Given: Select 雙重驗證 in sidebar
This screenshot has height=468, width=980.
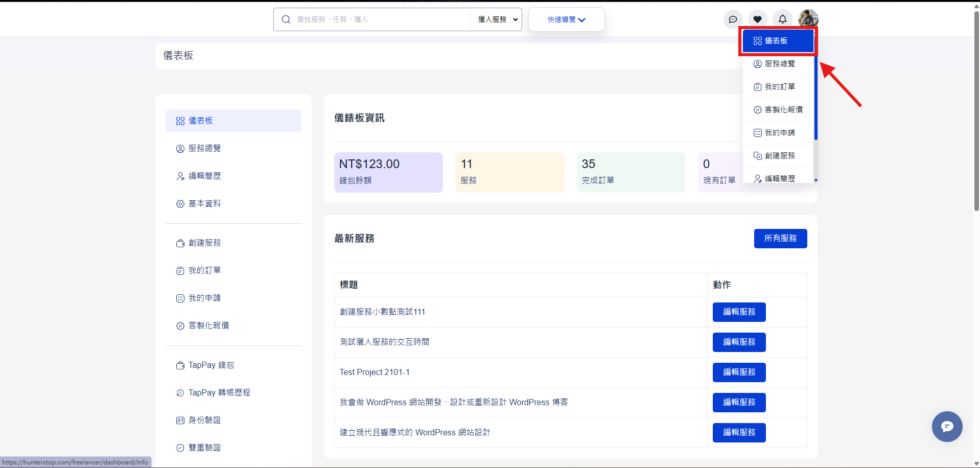Looking at the screenshot, I should point(204,448).
